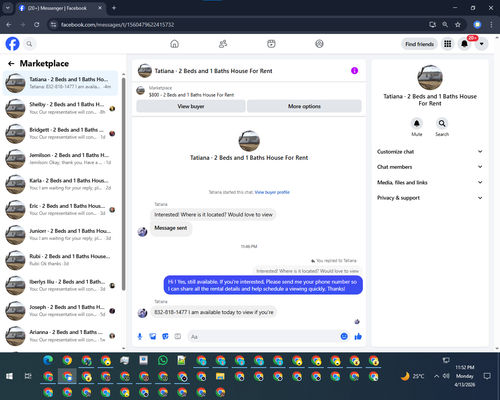Mute this conversation with the bell icon
500x400 pixels.
coord(417,123)
